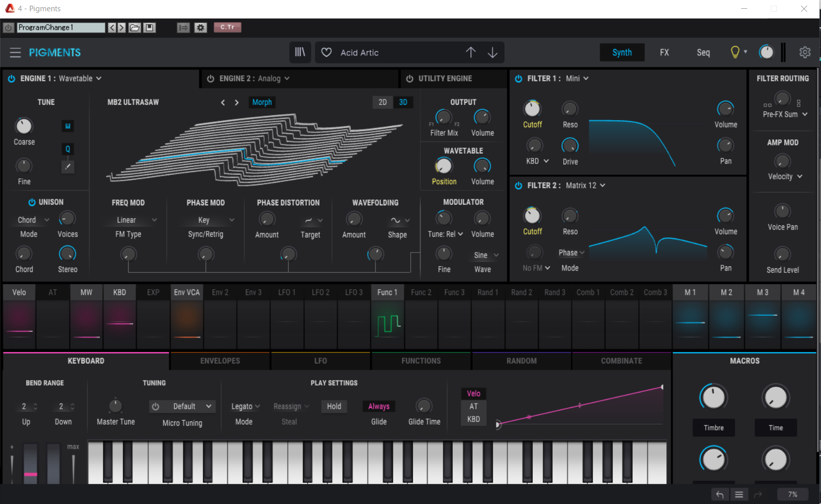Select the AT curve button
The height and width of the screenshot is (504, 821).
coord(474,406)
